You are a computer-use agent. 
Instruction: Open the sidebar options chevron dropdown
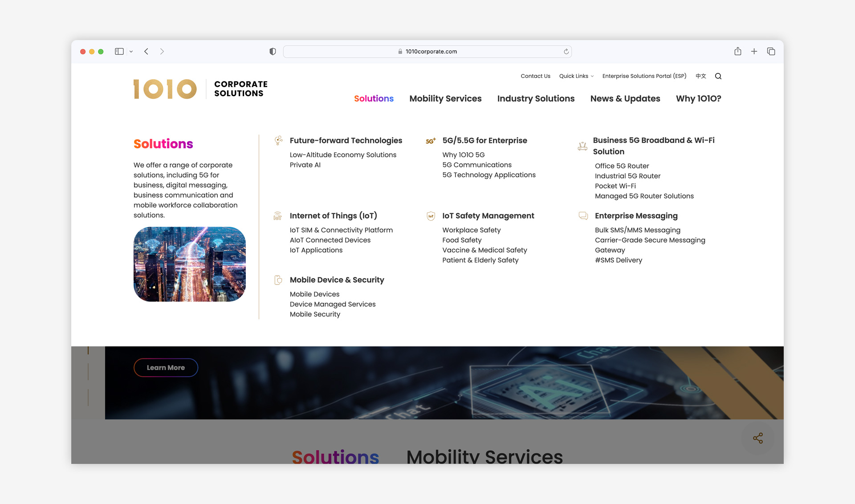[x=131, y=52]
